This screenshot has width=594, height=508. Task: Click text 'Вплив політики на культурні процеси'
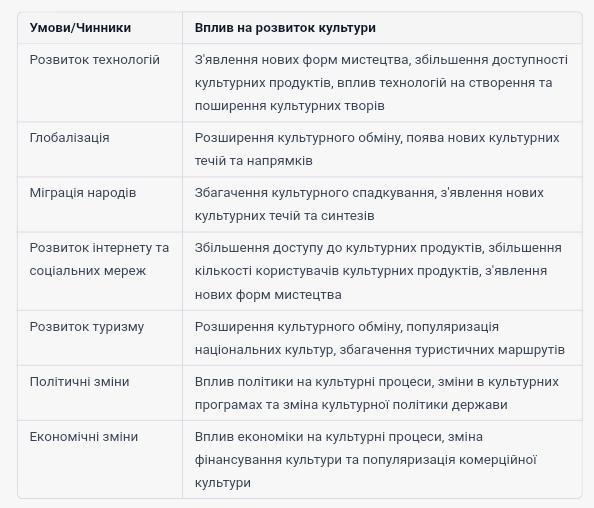[313, 382]
